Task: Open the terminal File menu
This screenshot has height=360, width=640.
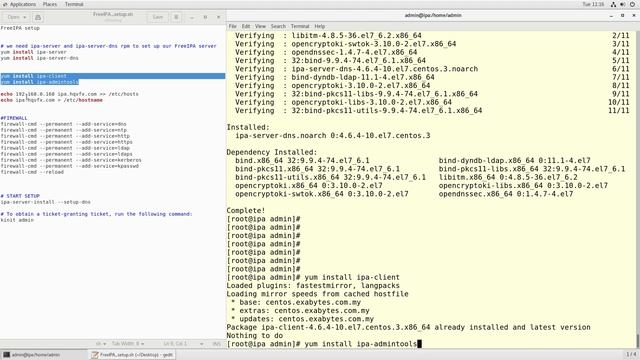Action: pos(233,26)
